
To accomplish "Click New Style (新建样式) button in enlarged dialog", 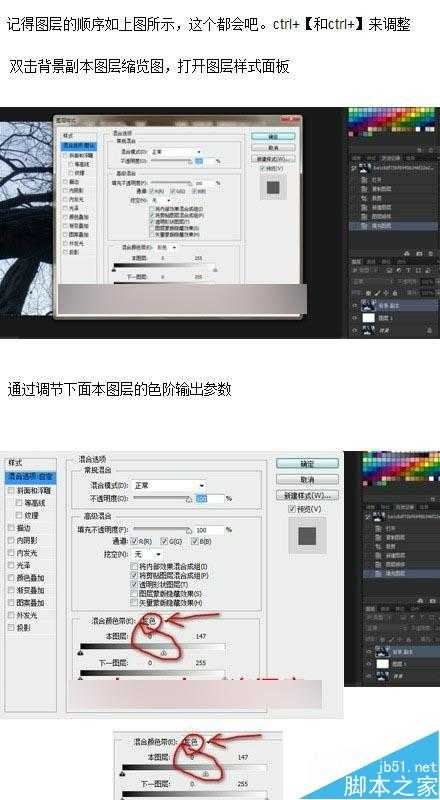I will (307, 495).
